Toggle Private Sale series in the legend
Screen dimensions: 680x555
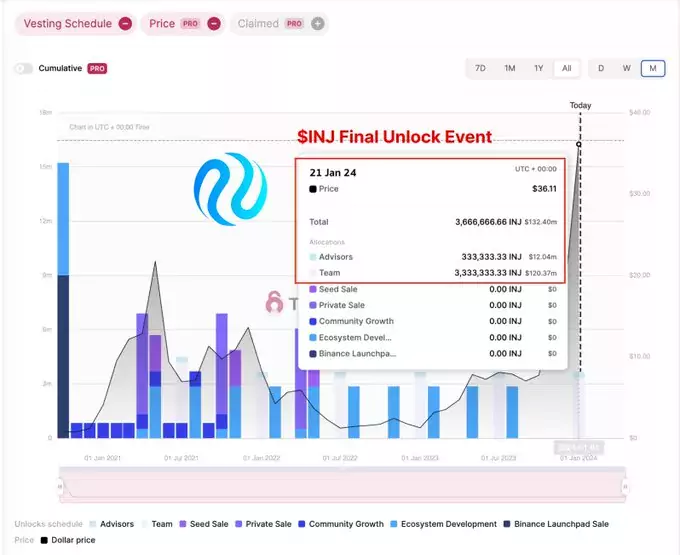point(263,524)
